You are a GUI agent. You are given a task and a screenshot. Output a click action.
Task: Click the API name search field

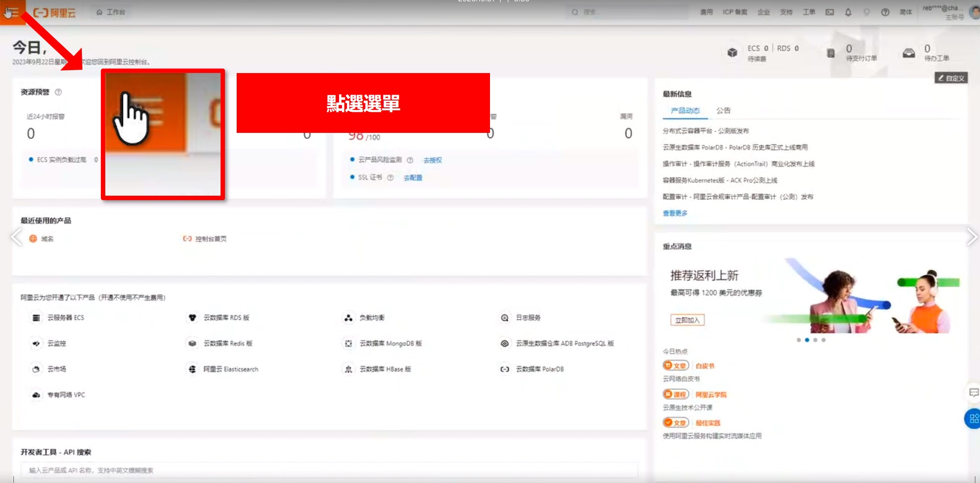pyautogui.click(x=328, y=470)
